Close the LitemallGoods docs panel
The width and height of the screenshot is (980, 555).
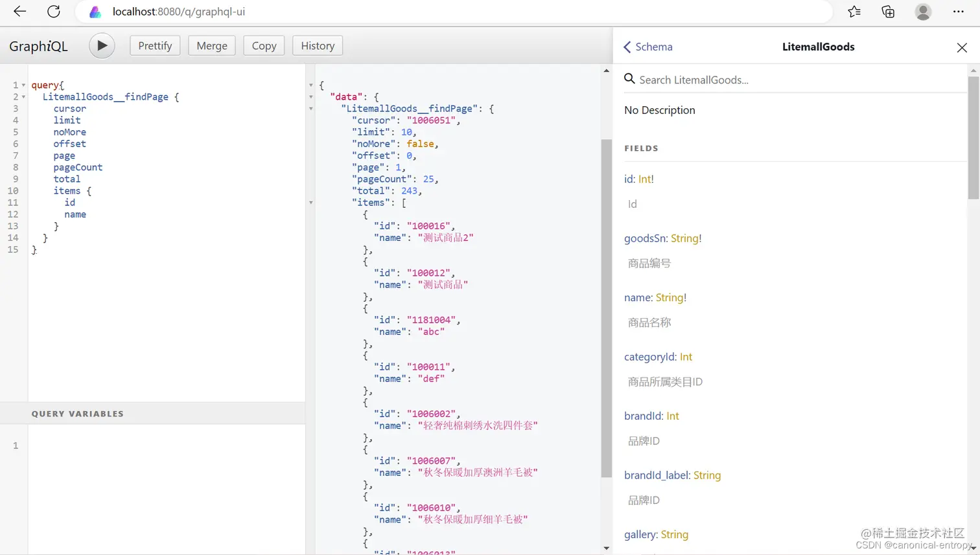tap(962, 47)
